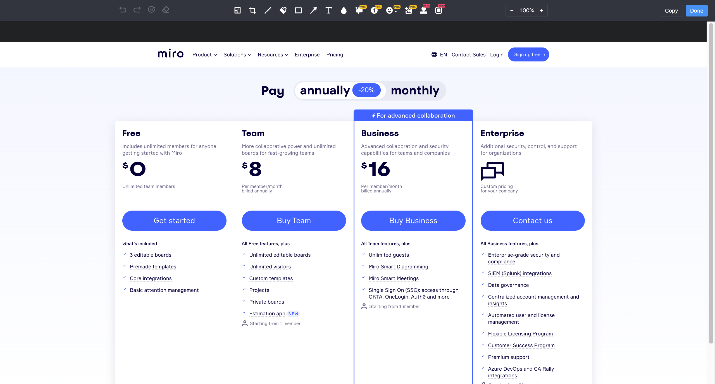Click the Premium support feature
Viewport: 715px width, 384px height.
point(508,357)
